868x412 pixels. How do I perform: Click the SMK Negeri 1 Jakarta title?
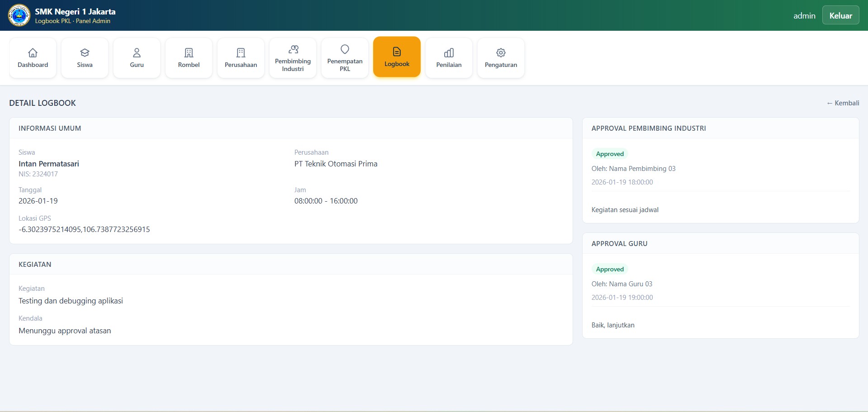[x=75, y=12]
